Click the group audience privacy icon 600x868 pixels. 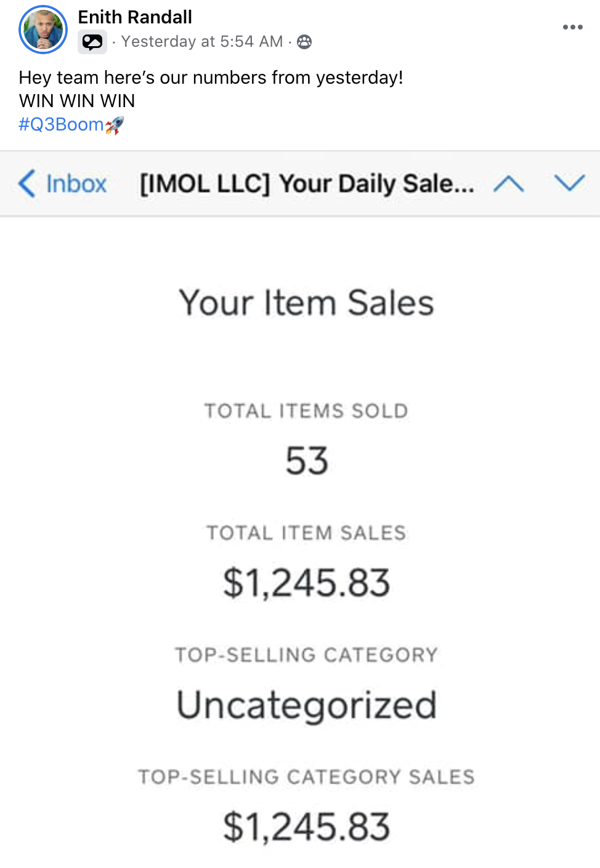(304, 42)
